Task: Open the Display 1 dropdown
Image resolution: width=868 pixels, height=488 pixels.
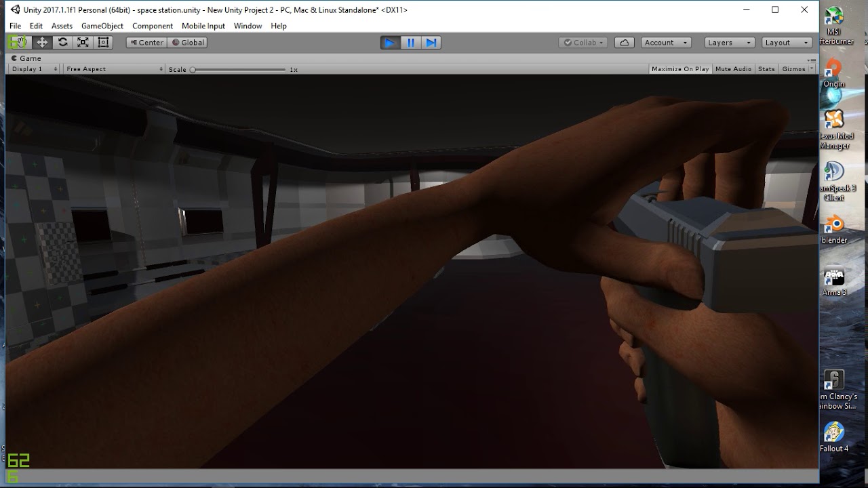Action: (33, 69)
